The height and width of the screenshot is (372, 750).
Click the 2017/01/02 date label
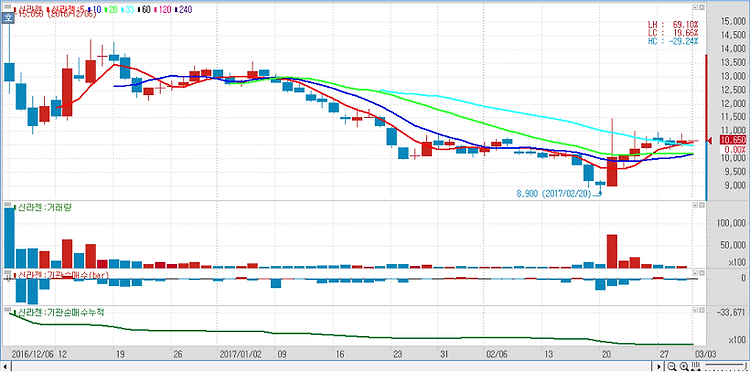[x=242, y=354]
